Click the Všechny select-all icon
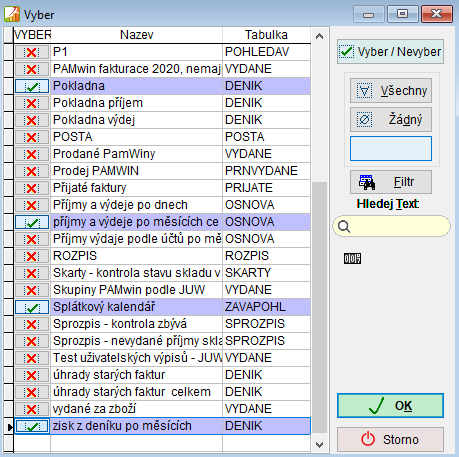 (x=364, y=91)
